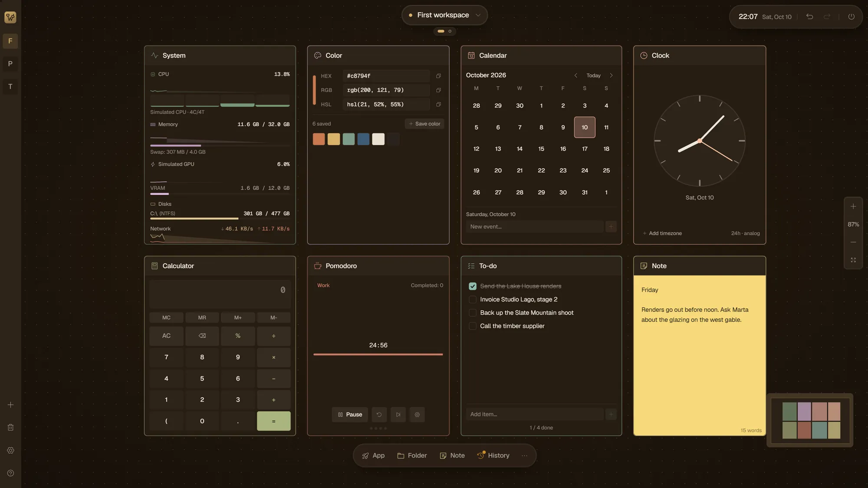Viewport: 868px width, 488px height.
Task: Click the Add item field in To-do
Action: [534, 414]
